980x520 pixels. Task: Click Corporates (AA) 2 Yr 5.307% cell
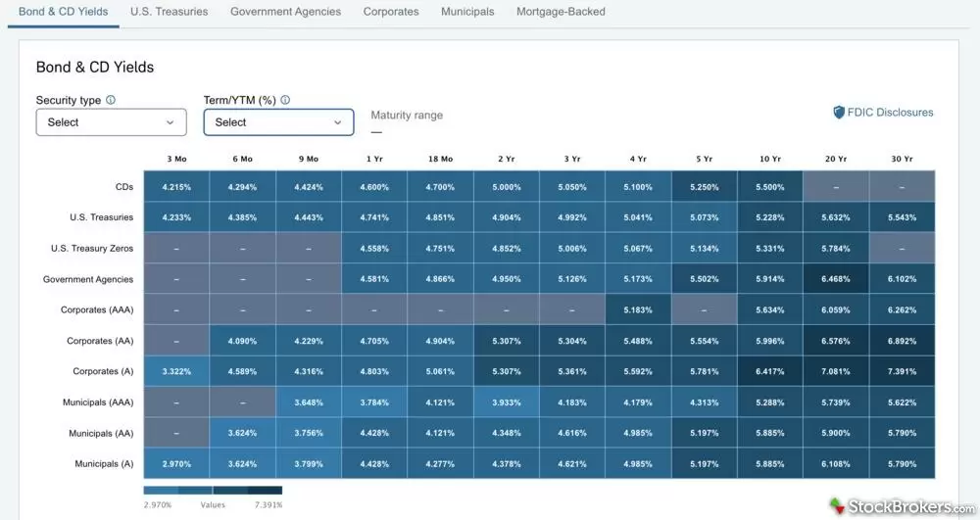pyautogui.click(x=507, y=341)
